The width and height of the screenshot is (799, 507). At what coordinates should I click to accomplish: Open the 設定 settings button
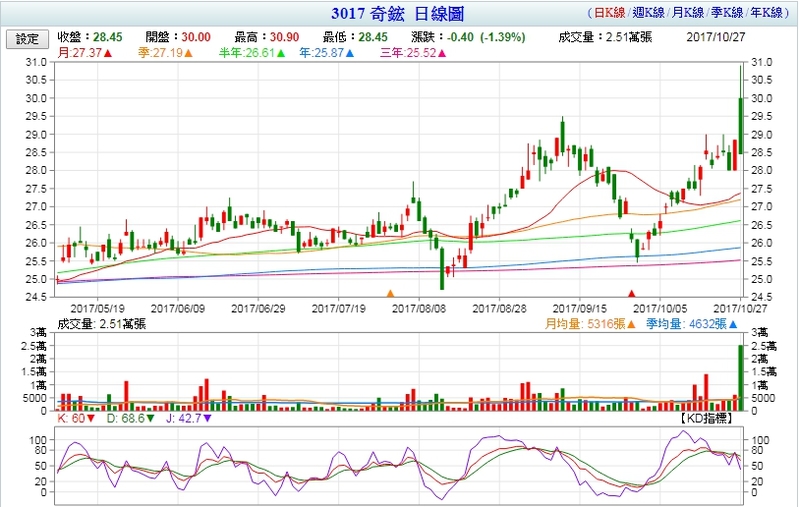point(27,39)
